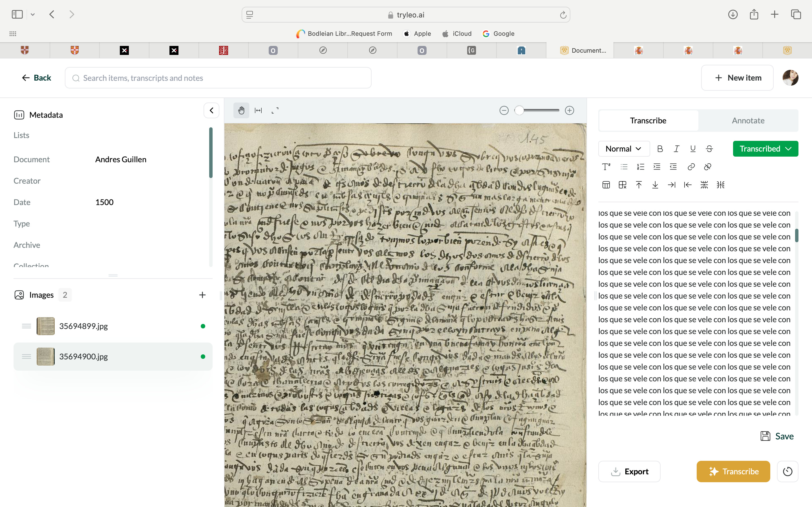The width and height of the screenshot is (812, 507).
Task: Switch to the Annotate tab
Action: (748, 120)
